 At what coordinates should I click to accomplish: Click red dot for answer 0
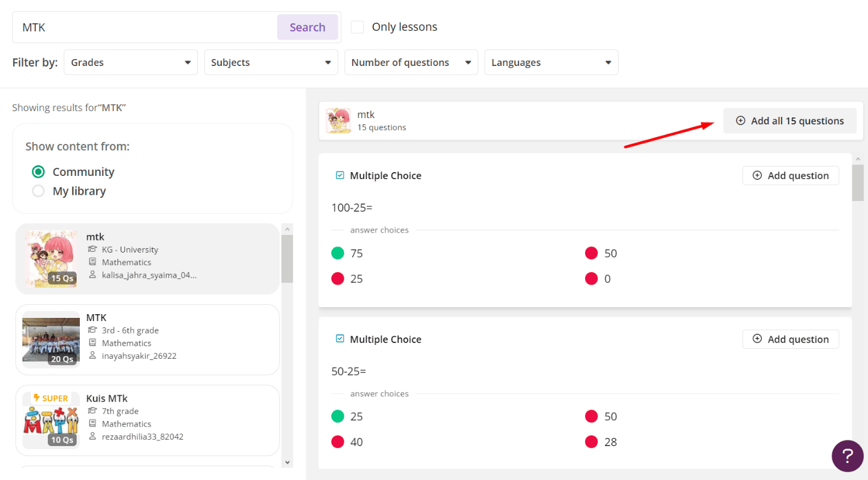coord(591,278)
